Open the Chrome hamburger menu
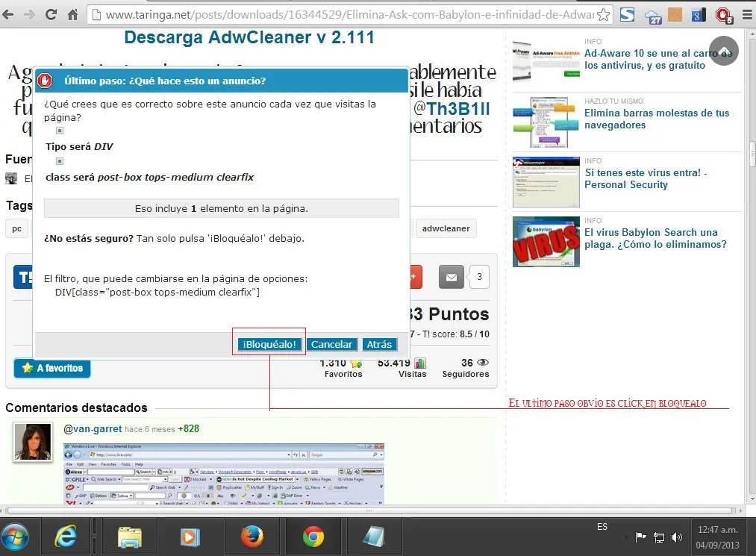This screenshot has height=556, width=756. pos(747,15)
